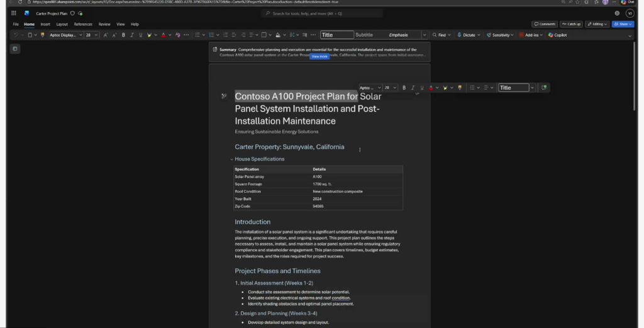Open the settings gear icon
The height and width of the screenshot is (328, 644).
point(617,13)
